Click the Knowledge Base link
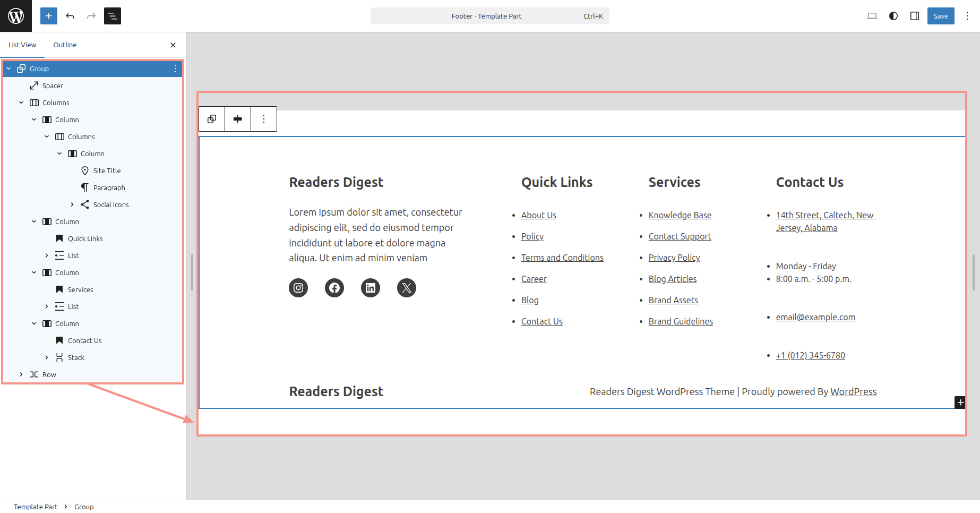 pyautogui.click(x=680, y=215)
